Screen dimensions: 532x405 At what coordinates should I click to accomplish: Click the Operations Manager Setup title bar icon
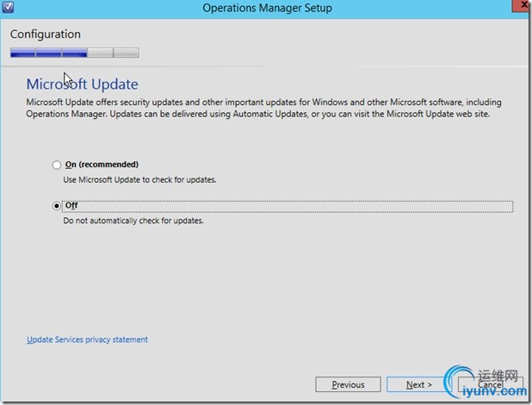tap(8, 7)
